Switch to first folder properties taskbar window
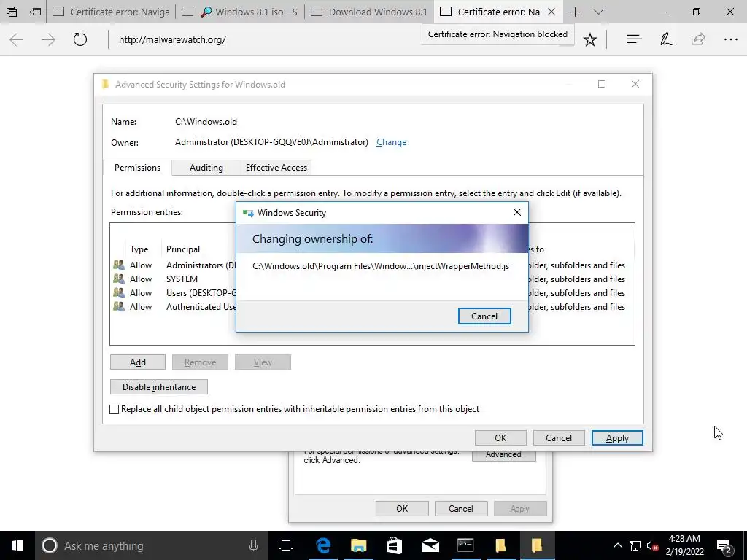Screen dimensions: 747x560 [x=500, y=545]
